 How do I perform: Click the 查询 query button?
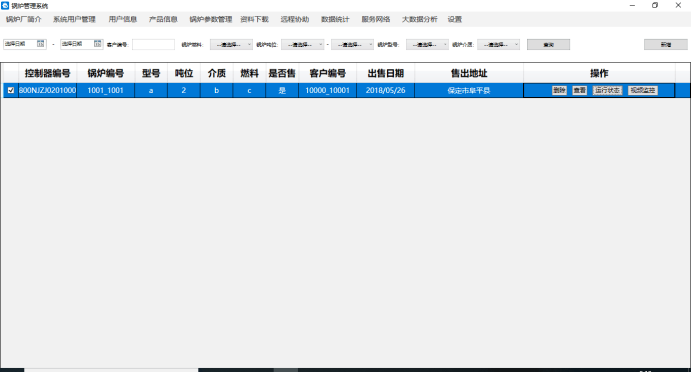click(548, 45)
